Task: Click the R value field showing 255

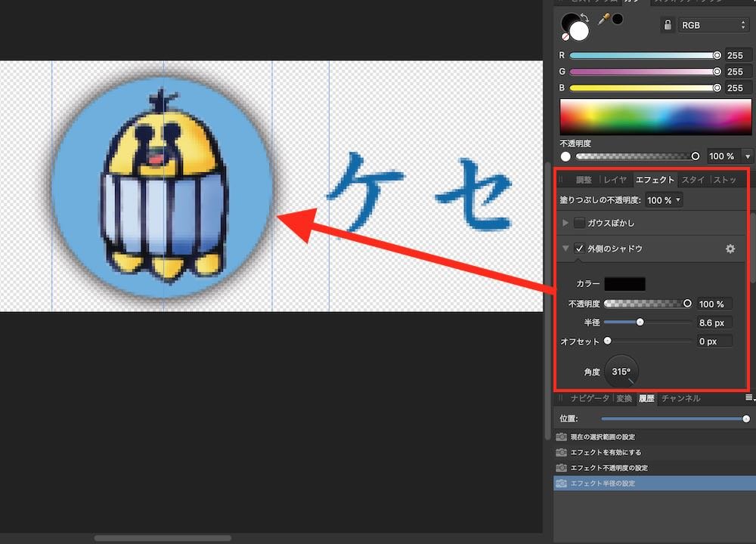Action: 738,55
